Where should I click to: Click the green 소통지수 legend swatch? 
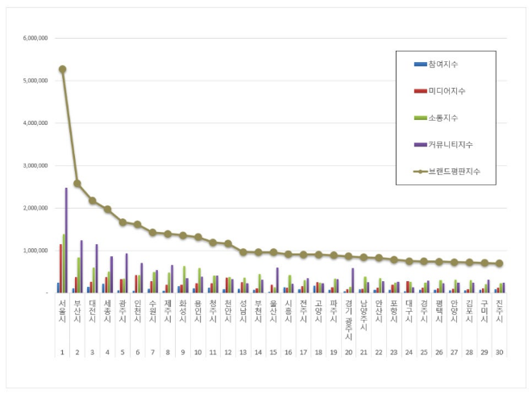click(x=419, y=118)
